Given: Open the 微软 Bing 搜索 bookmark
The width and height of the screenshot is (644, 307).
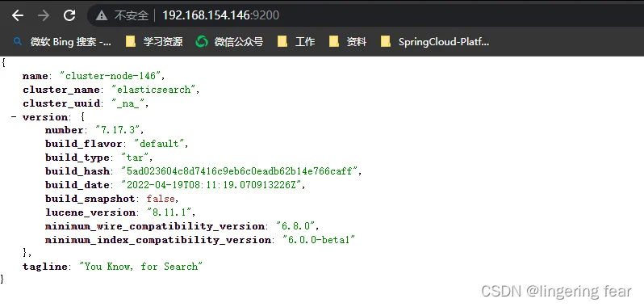Looking at the screenshot, I should click(62, 41).
